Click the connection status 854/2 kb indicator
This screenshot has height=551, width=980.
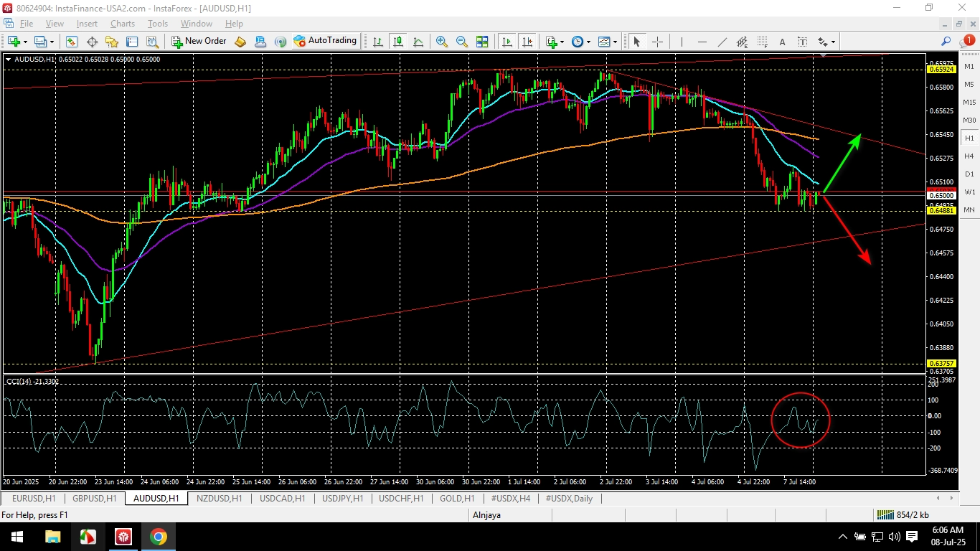(903, 515)
